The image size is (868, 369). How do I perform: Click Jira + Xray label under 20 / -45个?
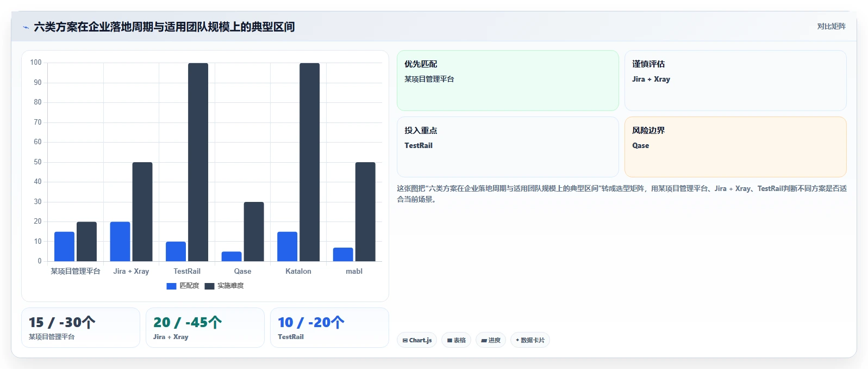tap(171, 337)
